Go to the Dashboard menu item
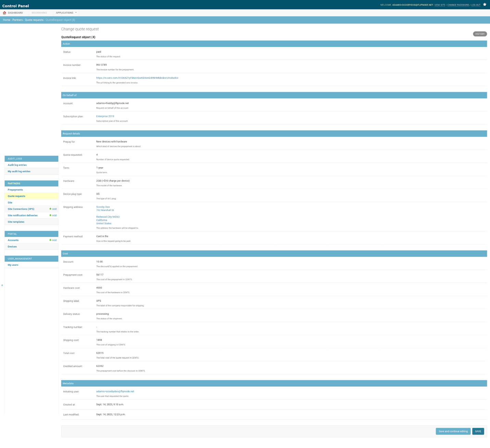 click(15, 13)
